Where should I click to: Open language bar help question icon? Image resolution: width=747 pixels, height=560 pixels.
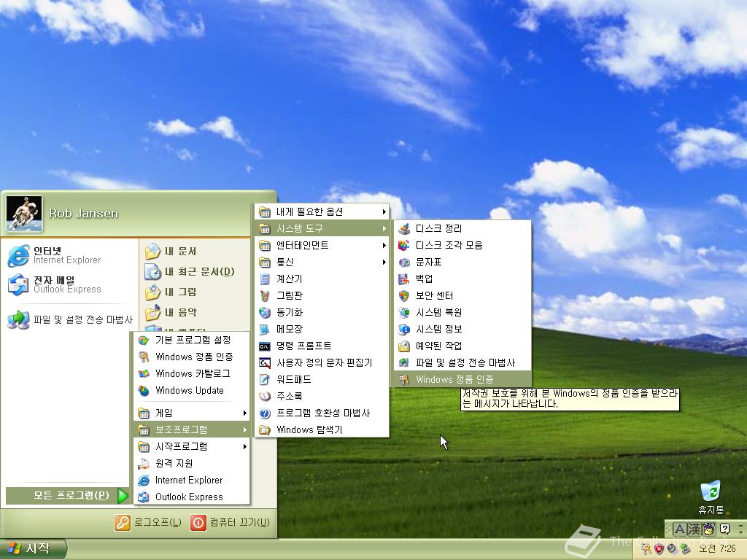click(x=724, y=529)
